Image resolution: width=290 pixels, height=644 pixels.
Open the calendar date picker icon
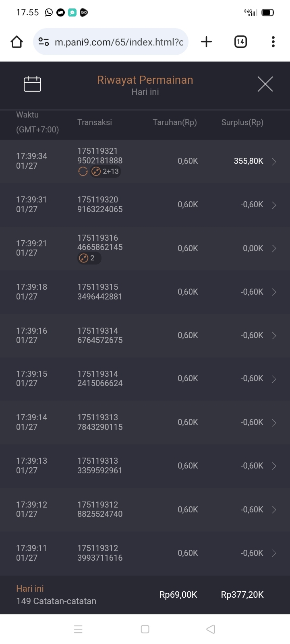pos(32,84)
